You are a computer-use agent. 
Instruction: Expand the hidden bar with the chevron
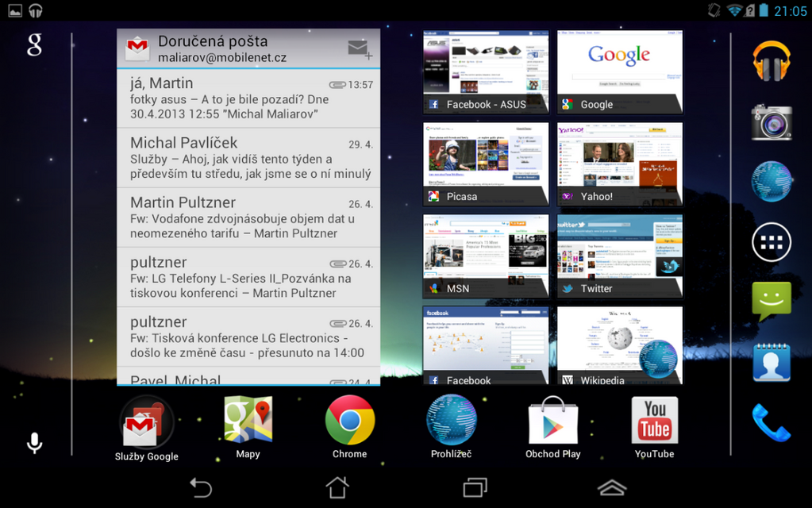(611, 487)
